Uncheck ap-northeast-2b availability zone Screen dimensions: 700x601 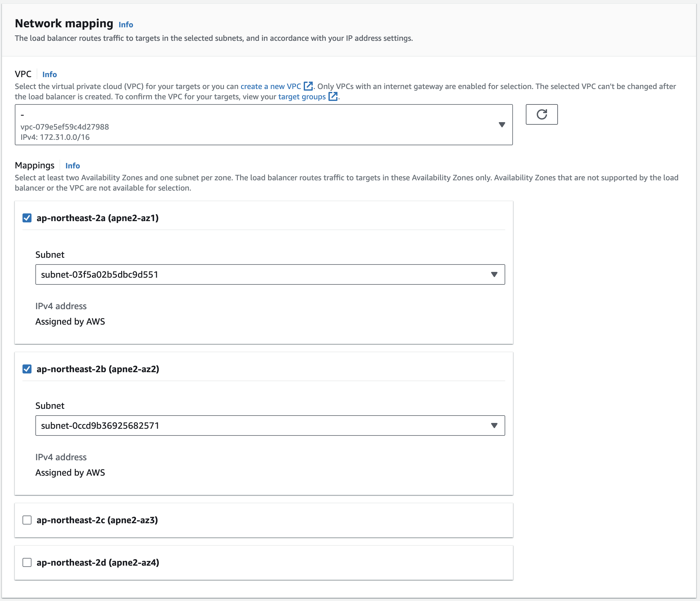point(27,369)
